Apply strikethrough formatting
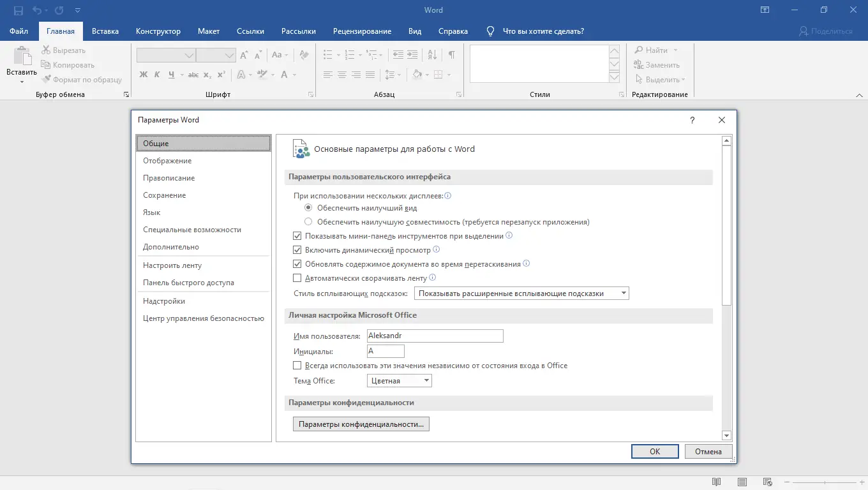868x490 pixels. (x=193, y=75)
